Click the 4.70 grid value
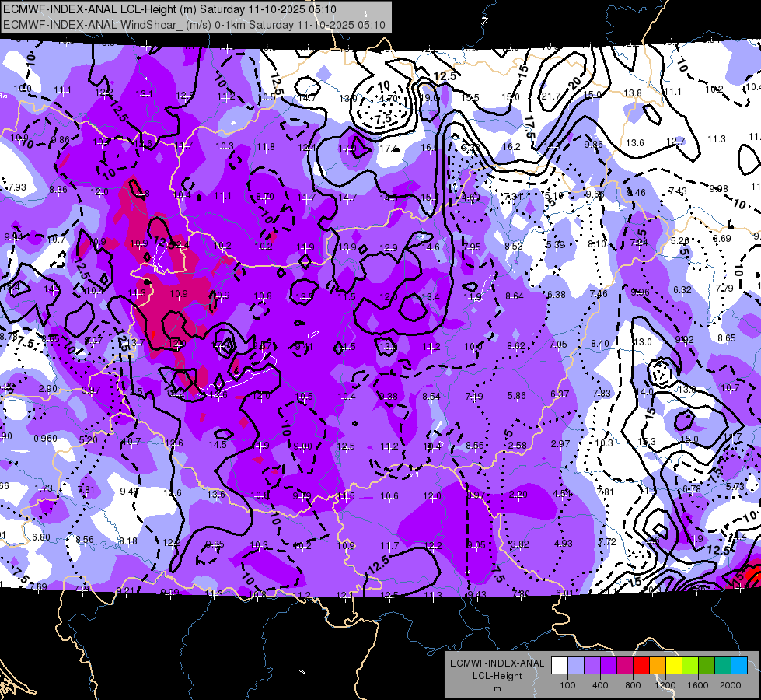 click(x=388, y=98)
